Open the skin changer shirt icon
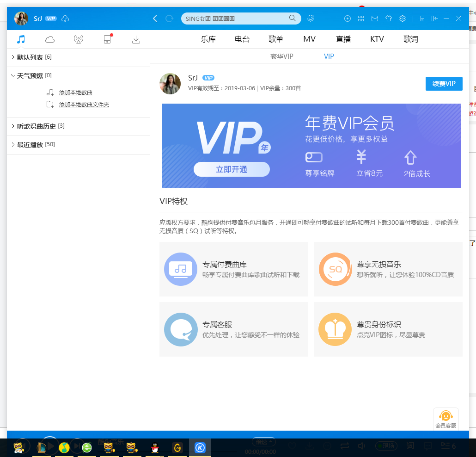This screenshot has height=457, width=476. click(388, 19)
